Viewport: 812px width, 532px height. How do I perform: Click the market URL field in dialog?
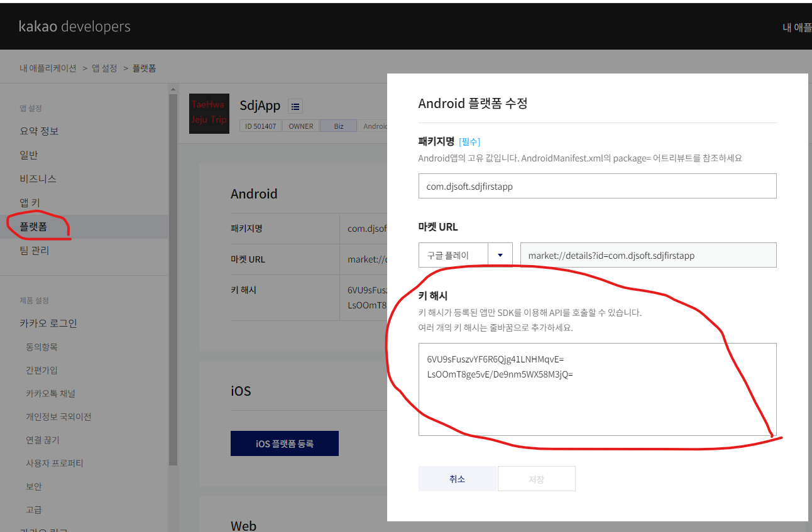(649, 255)
